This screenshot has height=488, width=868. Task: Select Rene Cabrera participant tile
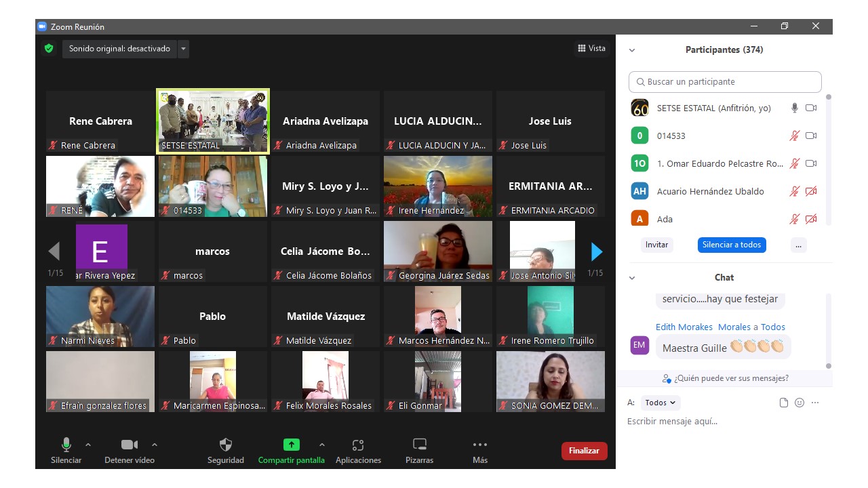100,121
